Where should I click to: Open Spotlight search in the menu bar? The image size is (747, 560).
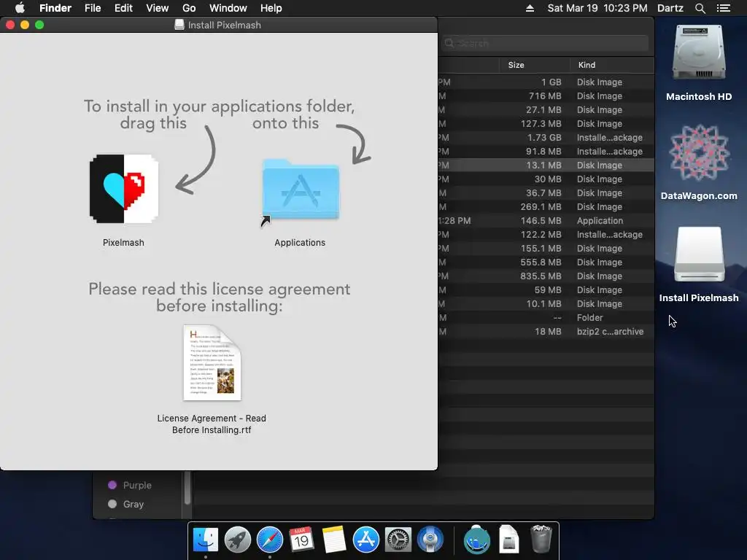point(700,8)
